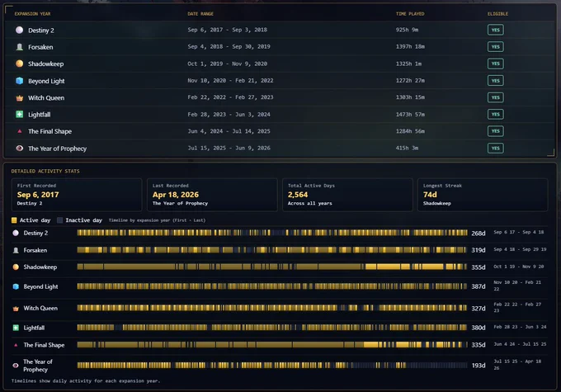Click the YES badge for The Year of Prophecy
The width and height of the screenshot is (561, 392).
[496, 149]
